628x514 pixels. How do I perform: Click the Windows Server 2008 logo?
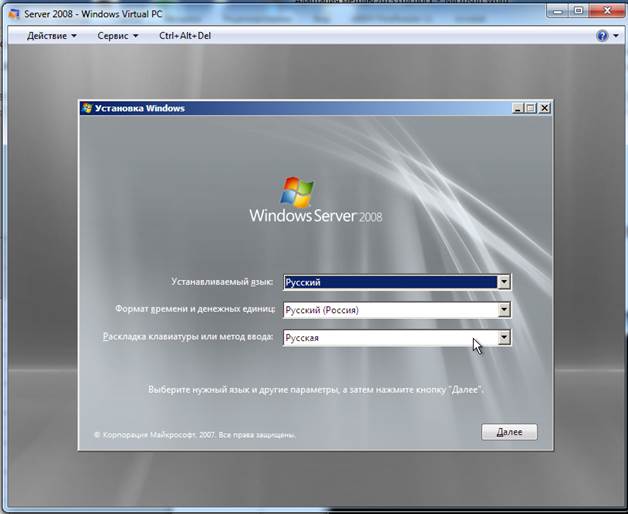coord(316,200)
